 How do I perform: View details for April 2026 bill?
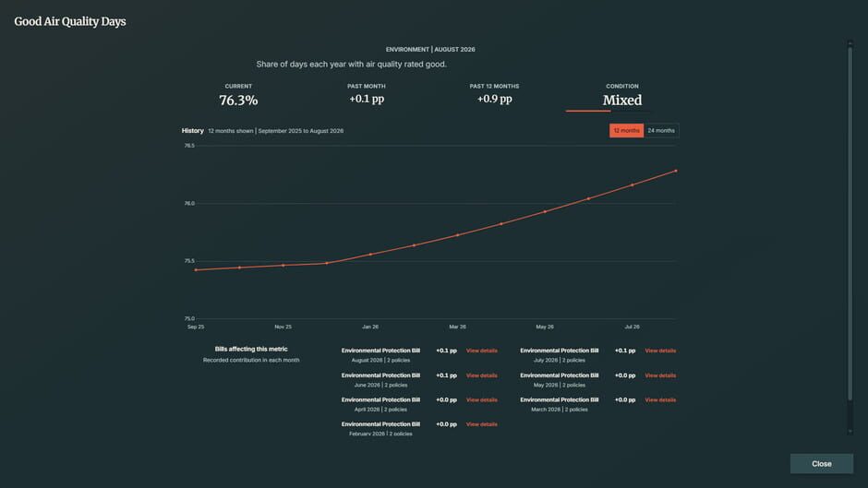pos(482,400)
